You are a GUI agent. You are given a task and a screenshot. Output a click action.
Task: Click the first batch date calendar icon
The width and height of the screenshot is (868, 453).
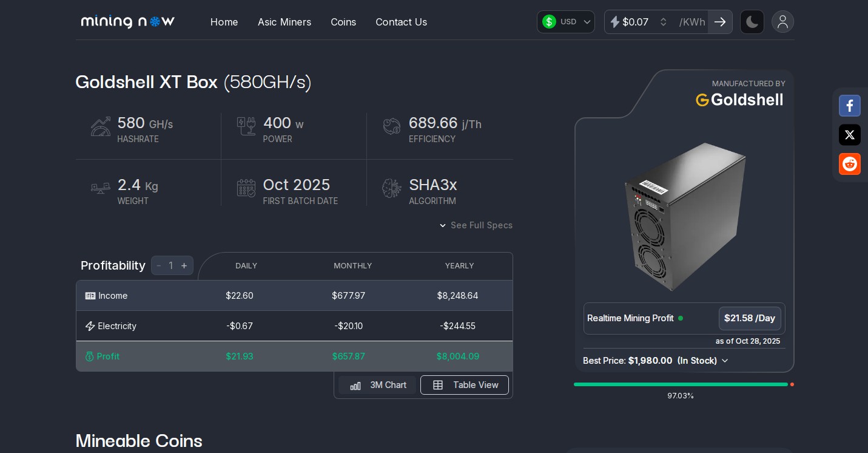[246, 188]
